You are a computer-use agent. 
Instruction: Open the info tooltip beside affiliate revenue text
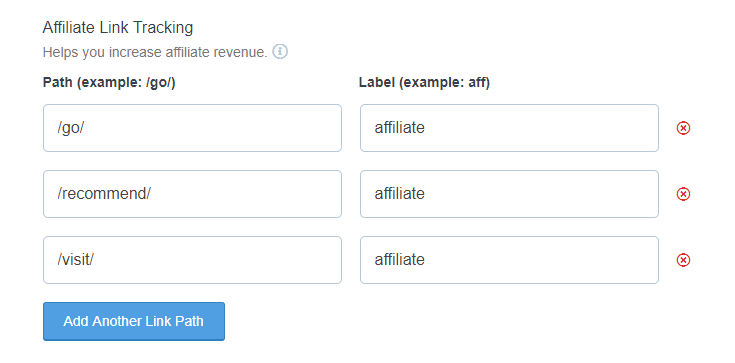click(280, 52)
